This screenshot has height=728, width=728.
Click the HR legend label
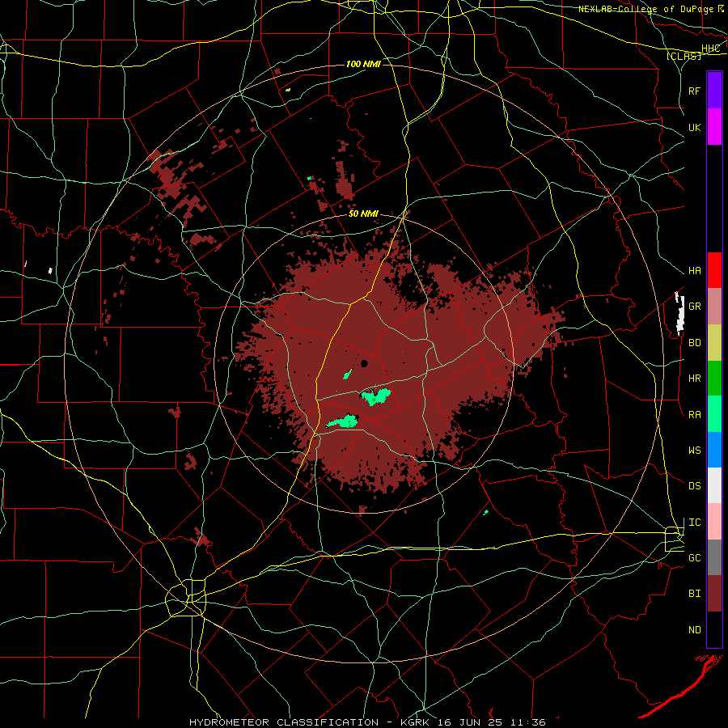point(694,379)
